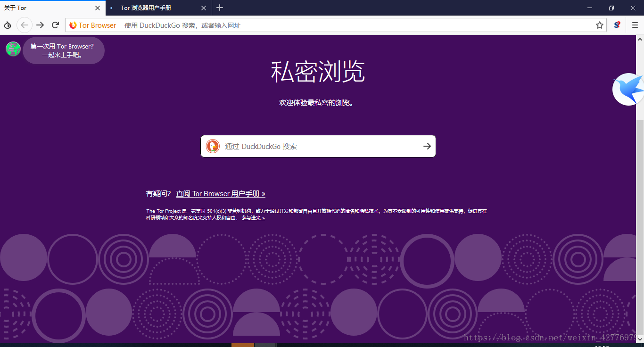Reload the current page
The width and height of the screenshot is (644, 347).
point(55,25)
